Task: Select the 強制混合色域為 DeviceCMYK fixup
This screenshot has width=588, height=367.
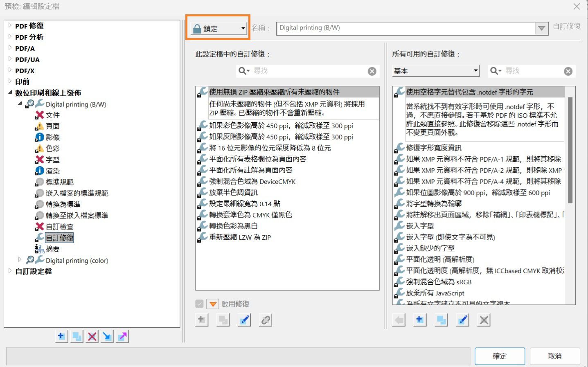Action: click(252, 181)
